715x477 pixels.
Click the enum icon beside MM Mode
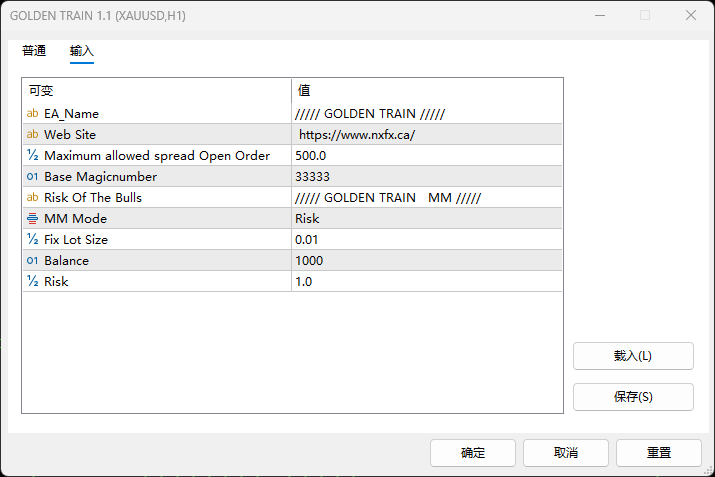33,219
